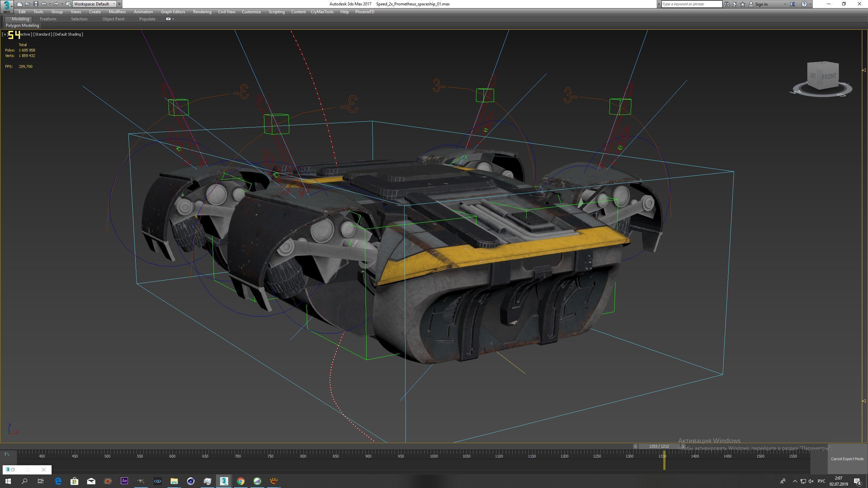Click the Redo arrow icon
Viewport: 868px width, 488px height.
coord(56,4)
